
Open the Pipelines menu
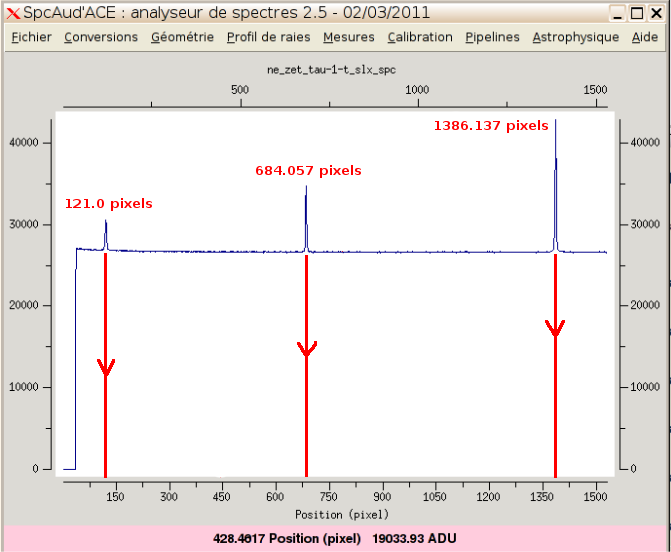pyautogui.click(x=492, y=37)
